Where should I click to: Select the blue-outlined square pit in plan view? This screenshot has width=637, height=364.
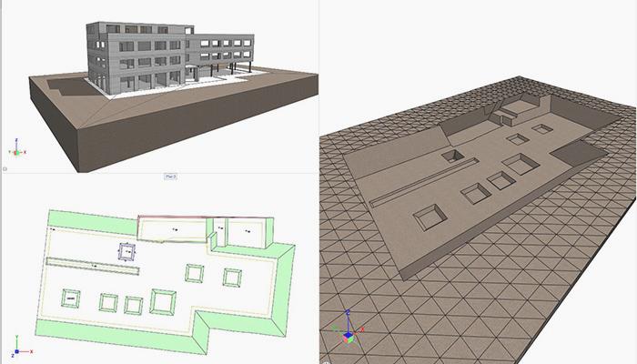point(126,250)
